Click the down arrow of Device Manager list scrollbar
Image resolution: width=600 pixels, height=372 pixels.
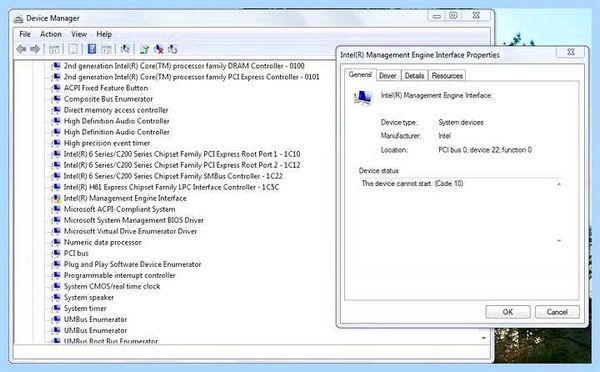pyautogui.click(x=484, y=338)
